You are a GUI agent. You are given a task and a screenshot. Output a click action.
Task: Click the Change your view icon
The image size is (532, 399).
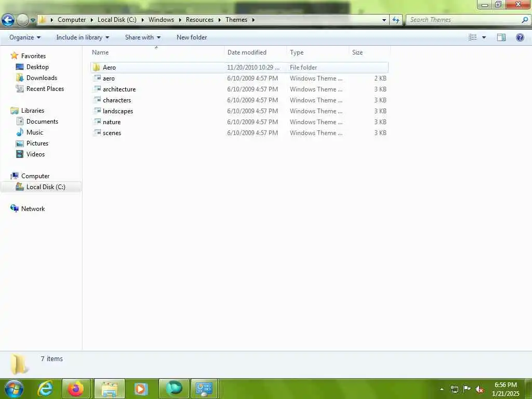coord(473,37)
